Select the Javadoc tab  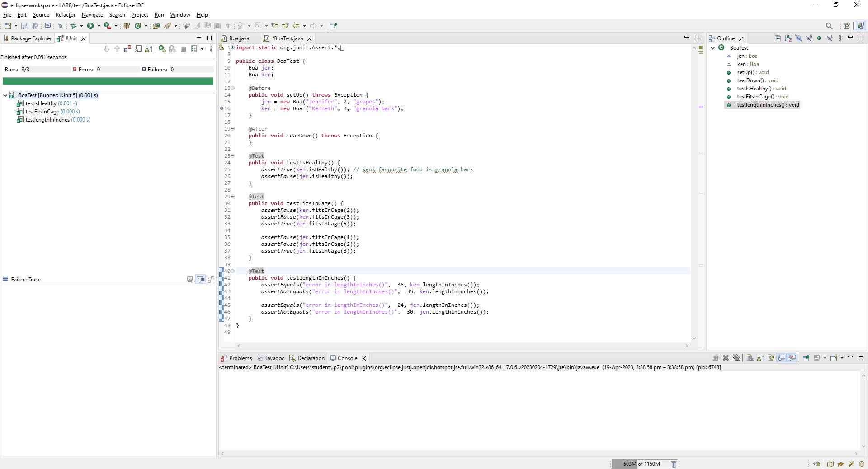274,358
